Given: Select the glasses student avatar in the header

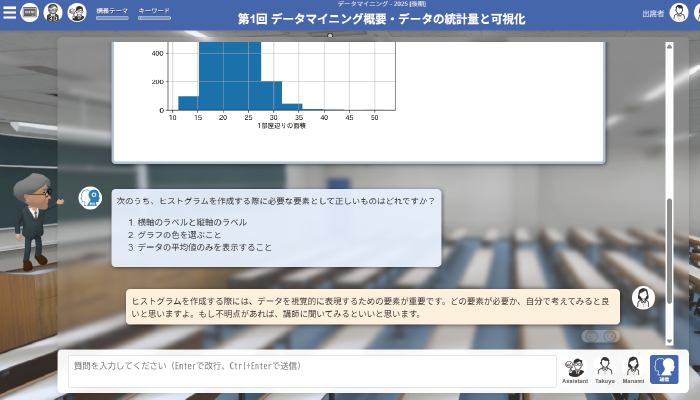Looking at the screenshot, I should [77, 13].
